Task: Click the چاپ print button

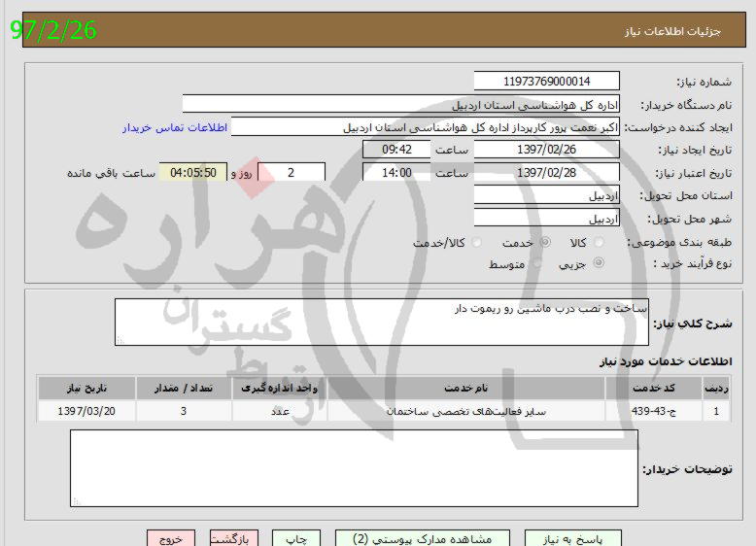Action: pyautogui.click(x=296, y=539)
